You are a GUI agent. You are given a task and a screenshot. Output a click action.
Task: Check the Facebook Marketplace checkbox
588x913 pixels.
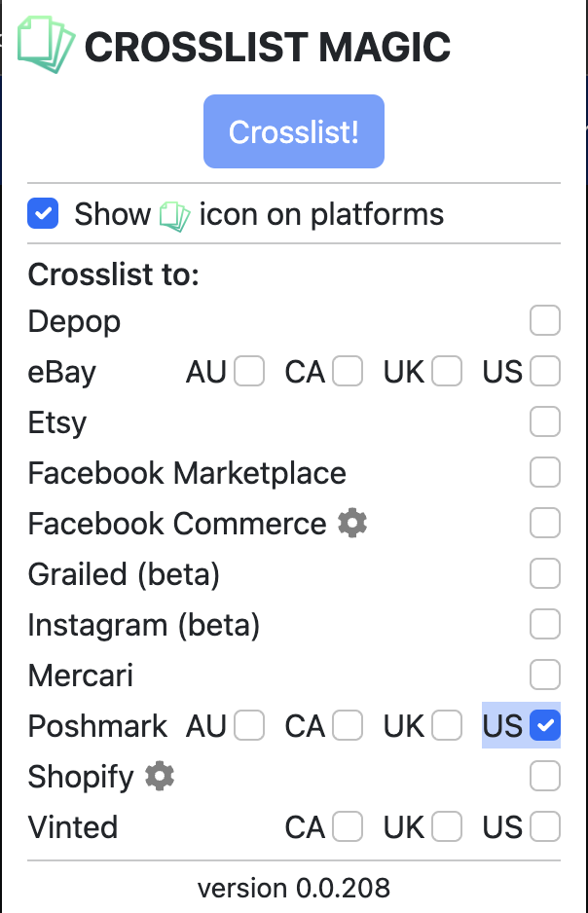pos(544,473)
